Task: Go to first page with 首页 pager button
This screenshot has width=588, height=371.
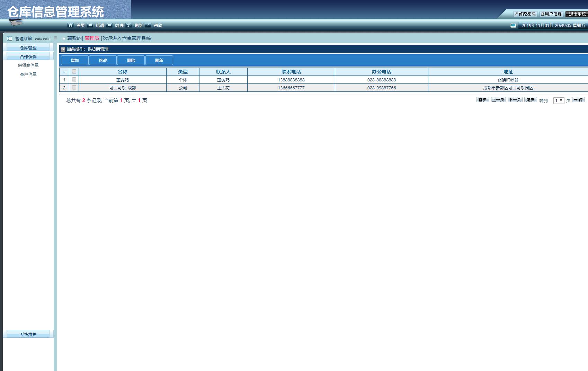Action: pyautogui.click(x=483, y=100)
